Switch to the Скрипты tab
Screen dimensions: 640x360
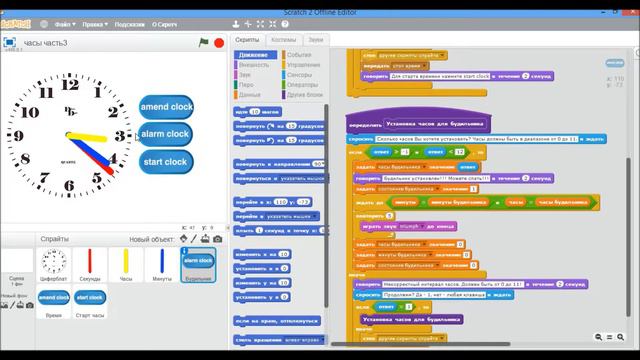tap(247, 40)
